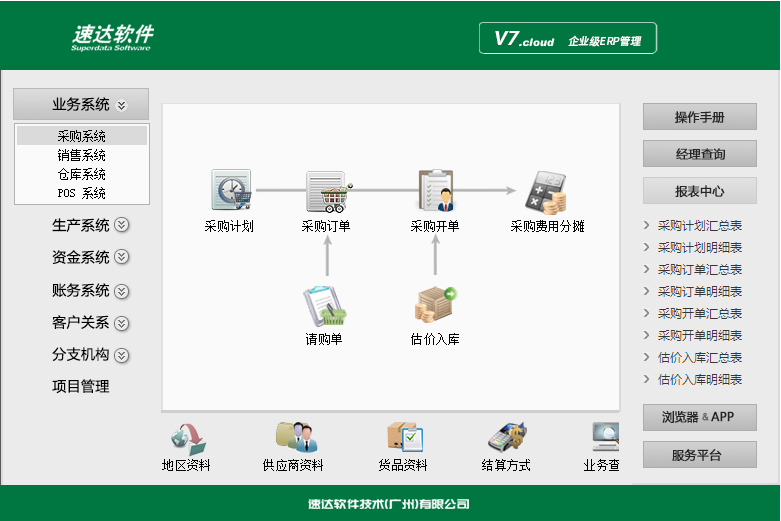This screenshot has height=521, width=781.
Task: Open the 货品资料 goods data icon
Action: pyautogui.click(x=405, y=437)
